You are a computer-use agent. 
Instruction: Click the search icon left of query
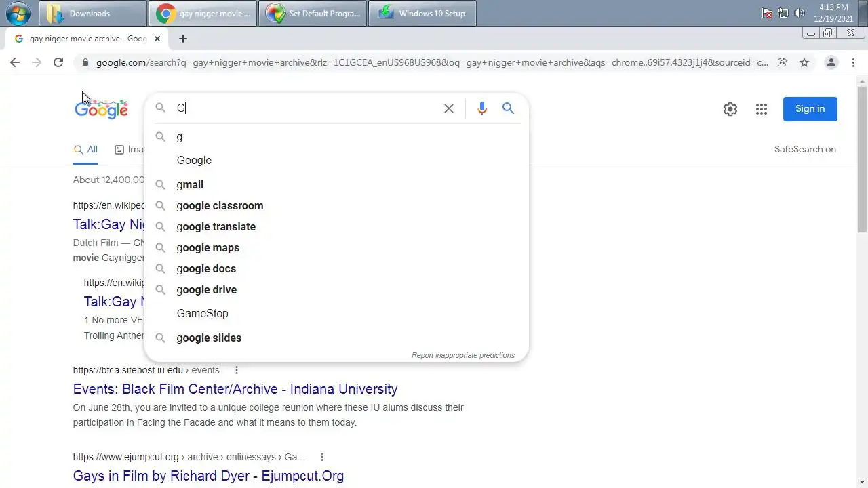click(161, 108)
